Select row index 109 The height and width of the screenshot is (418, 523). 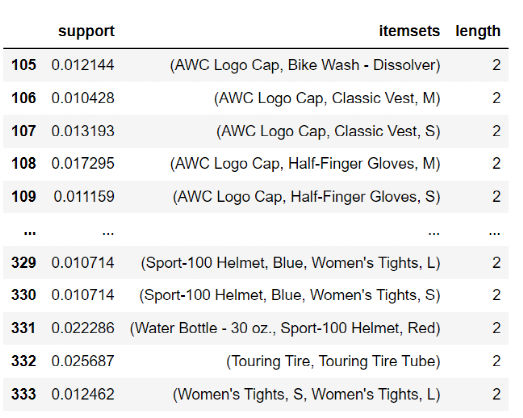23,196
